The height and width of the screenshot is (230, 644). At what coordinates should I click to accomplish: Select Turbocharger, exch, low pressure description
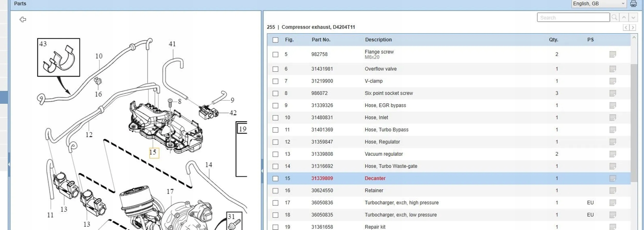click(401, 215)
